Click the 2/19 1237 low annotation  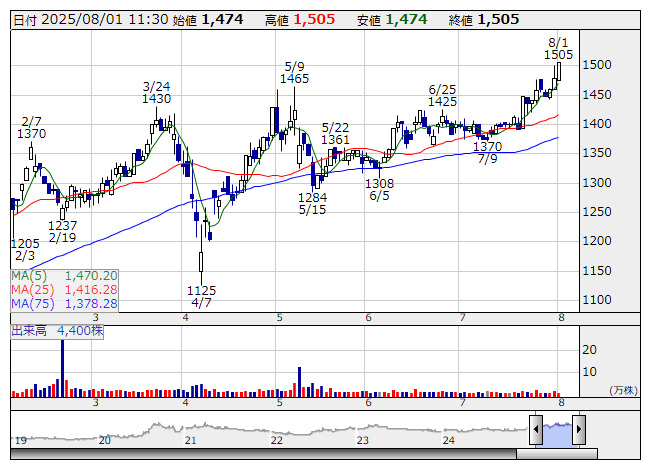[62, 231]
